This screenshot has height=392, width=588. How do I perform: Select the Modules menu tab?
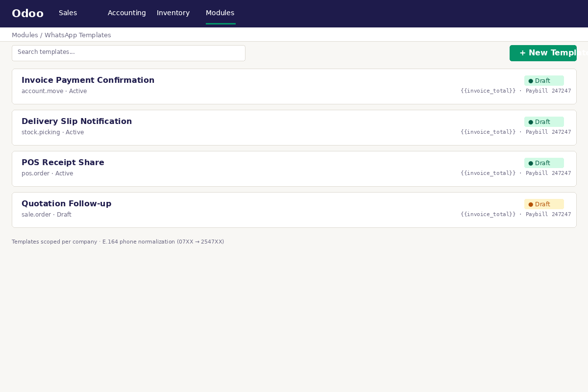click(220, 13)
